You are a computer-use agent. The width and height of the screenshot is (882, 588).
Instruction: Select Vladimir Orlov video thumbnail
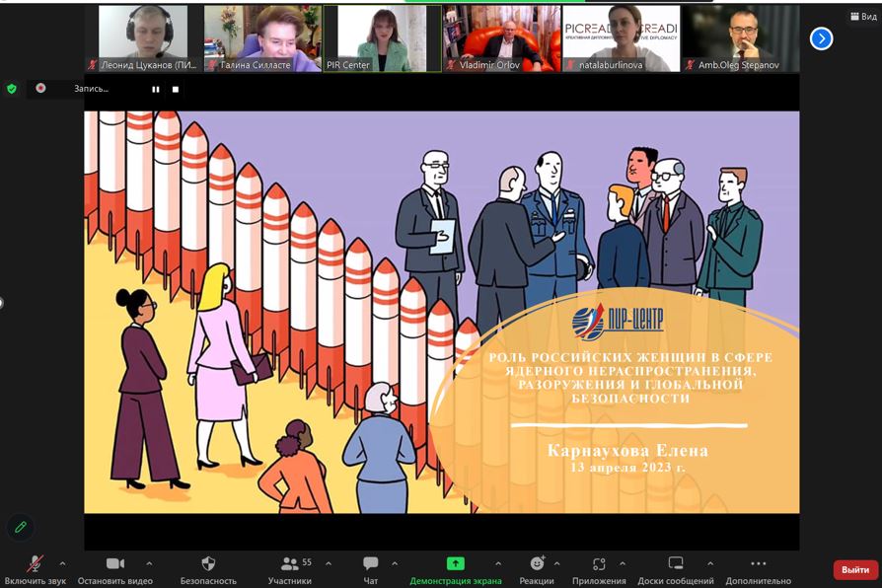point(502,38)
